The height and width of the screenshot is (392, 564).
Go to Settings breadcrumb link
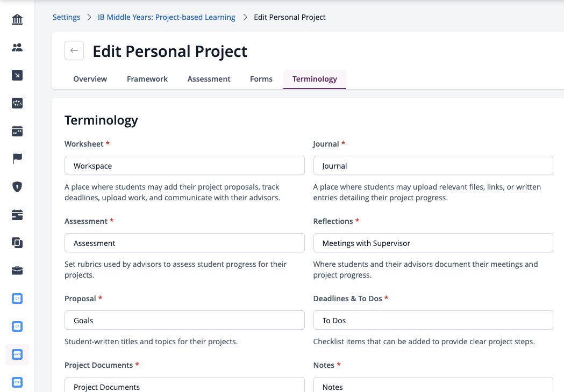(x=67, y=17)
